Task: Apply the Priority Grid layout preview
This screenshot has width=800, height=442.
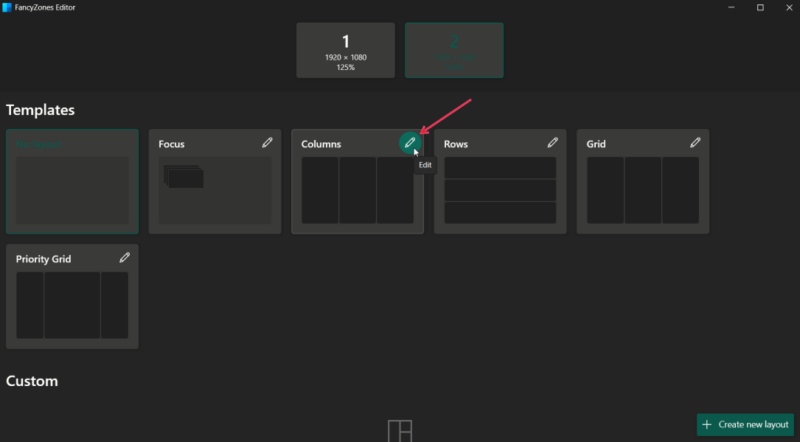Action: pyautogui.click(x=72, y=305)
